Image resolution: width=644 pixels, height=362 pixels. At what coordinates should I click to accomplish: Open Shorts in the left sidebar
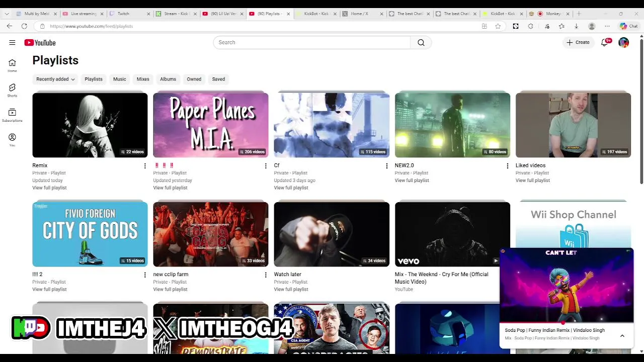click(x=12, y=90)
